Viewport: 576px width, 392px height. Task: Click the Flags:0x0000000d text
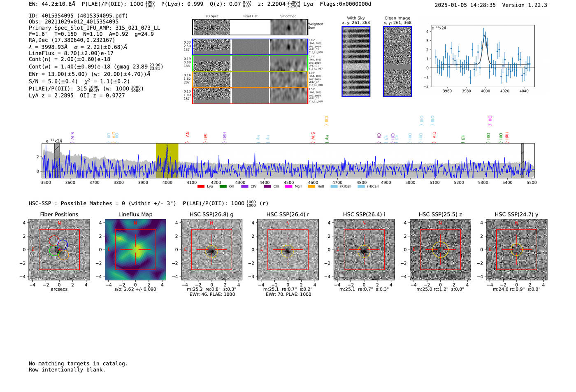[345, 4]
